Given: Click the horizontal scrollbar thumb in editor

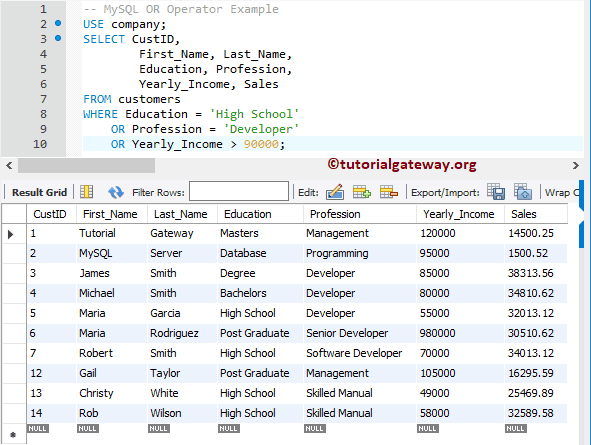Looking at the screenshot, I should (x=86, y=165).
